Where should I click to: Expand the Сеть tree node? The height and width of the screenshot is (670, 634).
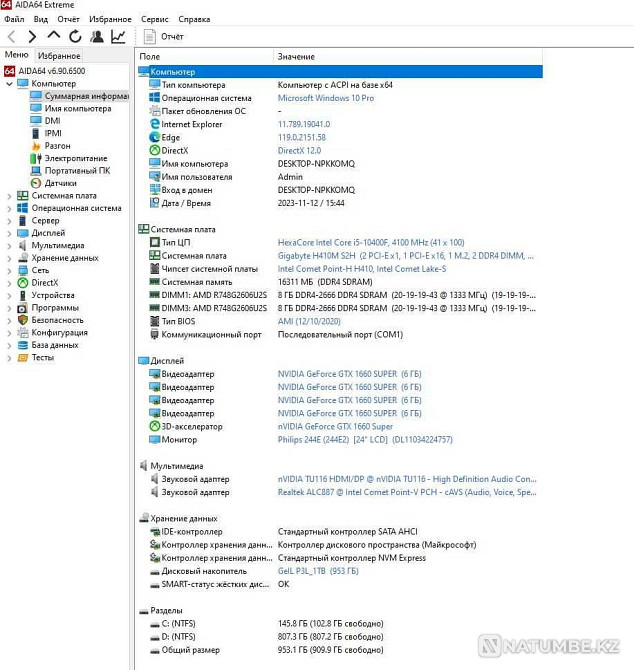click(x=9, y=270)
